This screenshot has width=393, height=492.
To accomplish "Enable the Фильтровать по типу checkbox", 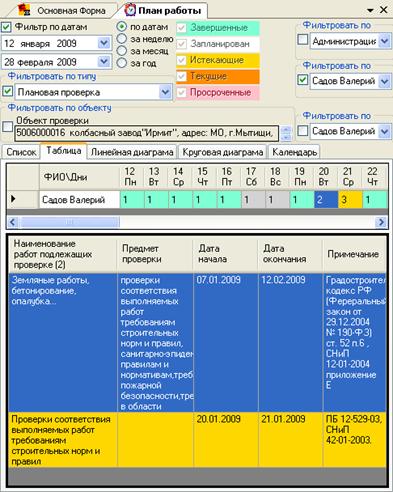I will (7, 91).
